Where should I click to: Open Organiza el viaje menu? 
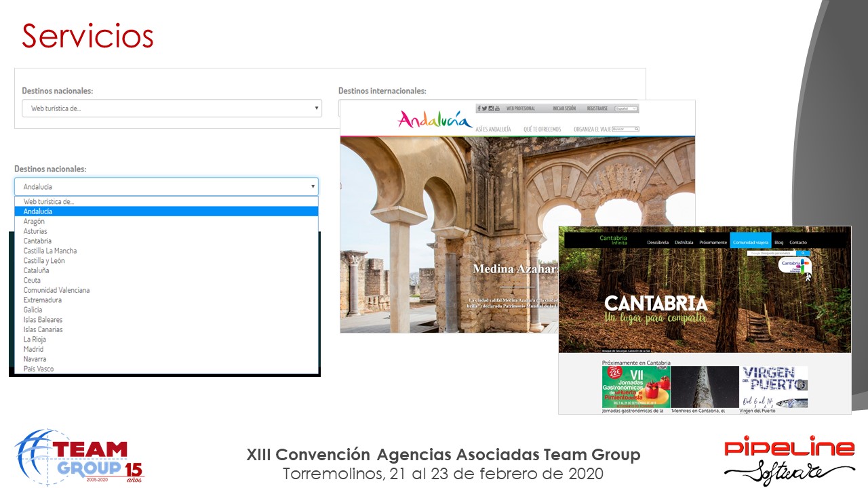click(592, 129)
